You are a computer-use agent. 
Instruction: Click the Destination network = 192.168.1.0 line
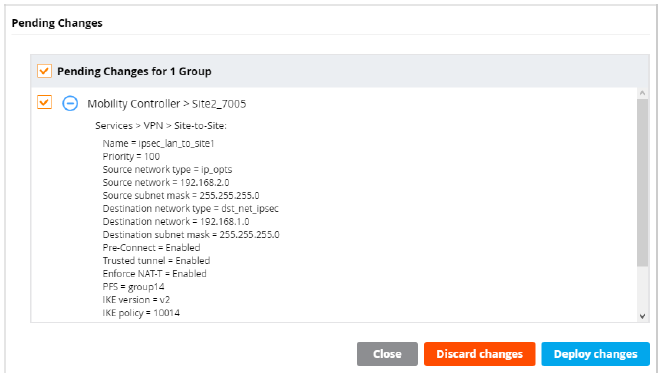[x=176, y=221]
